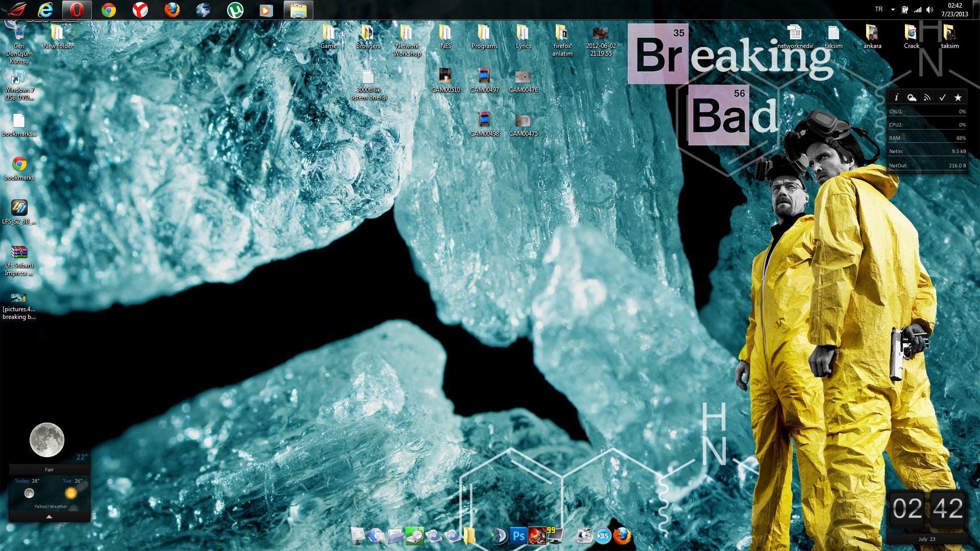Image resolution: width=980 pixels, height=551 pixels.
Task: Expand the Yahoo Weather widget arrow
Action: 49,516
